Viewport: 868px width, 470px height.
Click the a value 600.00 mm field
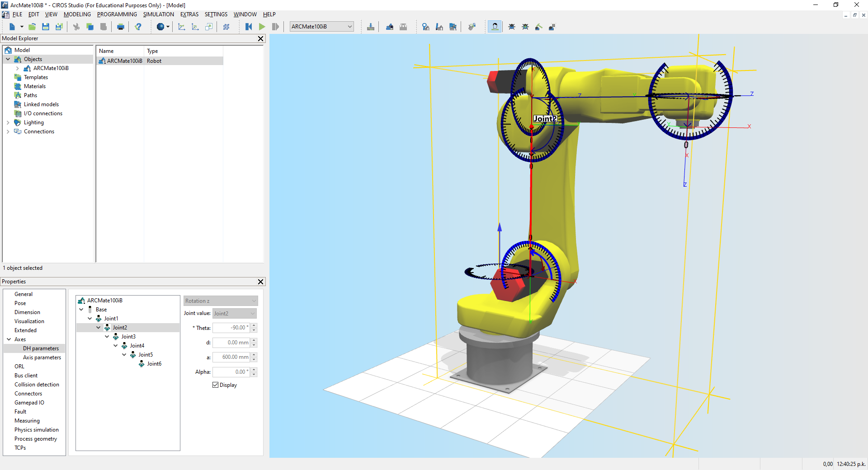pos(231,357)
